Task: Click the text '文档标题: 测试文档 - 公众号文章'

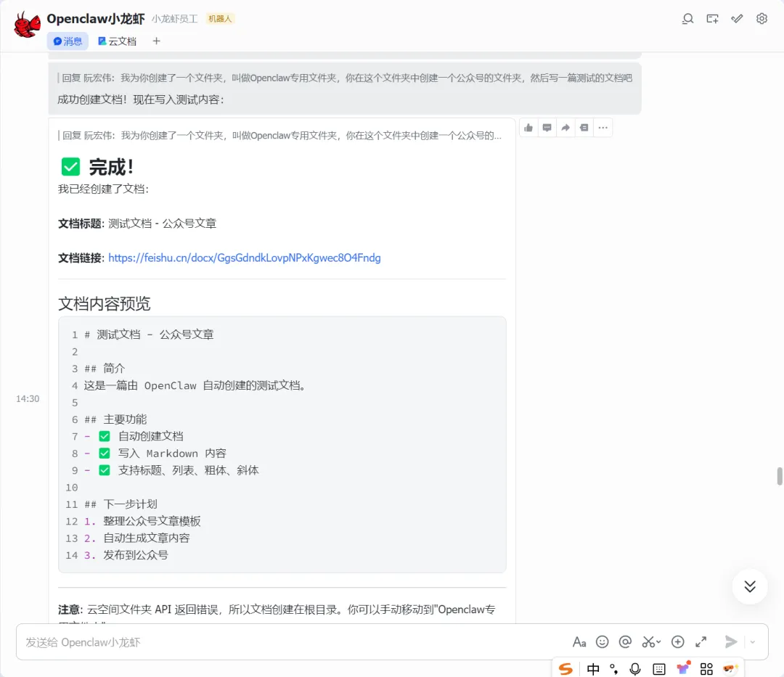Action: (x=137, y=223)
